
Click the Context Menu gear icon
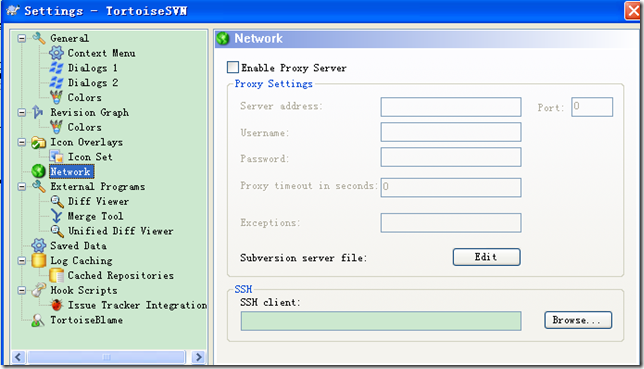click(x=56, y=53)
